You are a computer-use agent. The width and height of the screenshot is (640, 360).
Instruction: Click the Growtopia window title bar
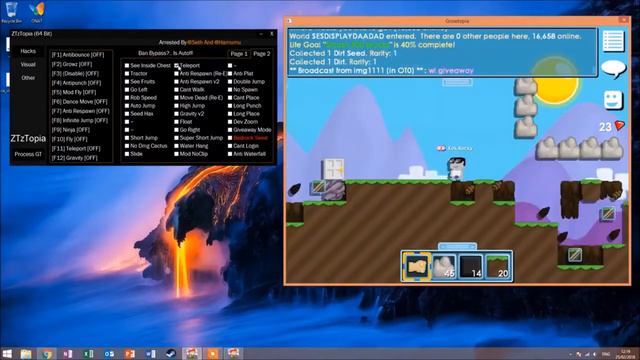[x=457, y=21]
